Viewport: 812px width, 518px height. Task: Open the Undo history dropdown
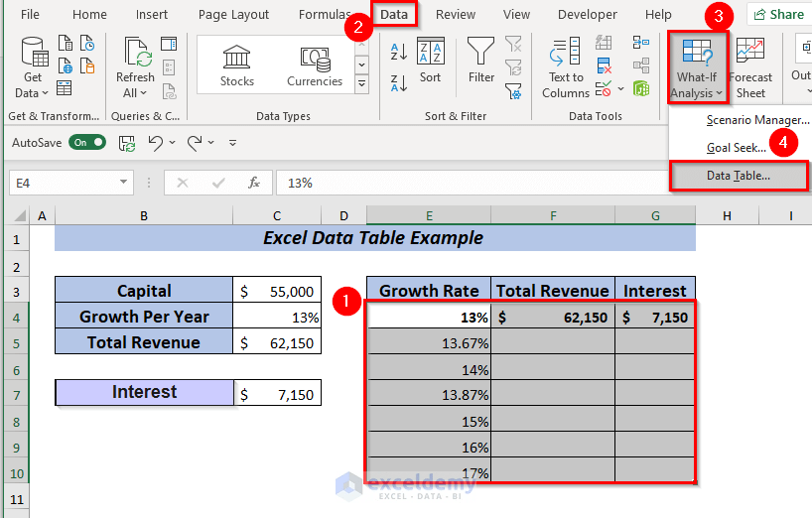coord(173,142)
